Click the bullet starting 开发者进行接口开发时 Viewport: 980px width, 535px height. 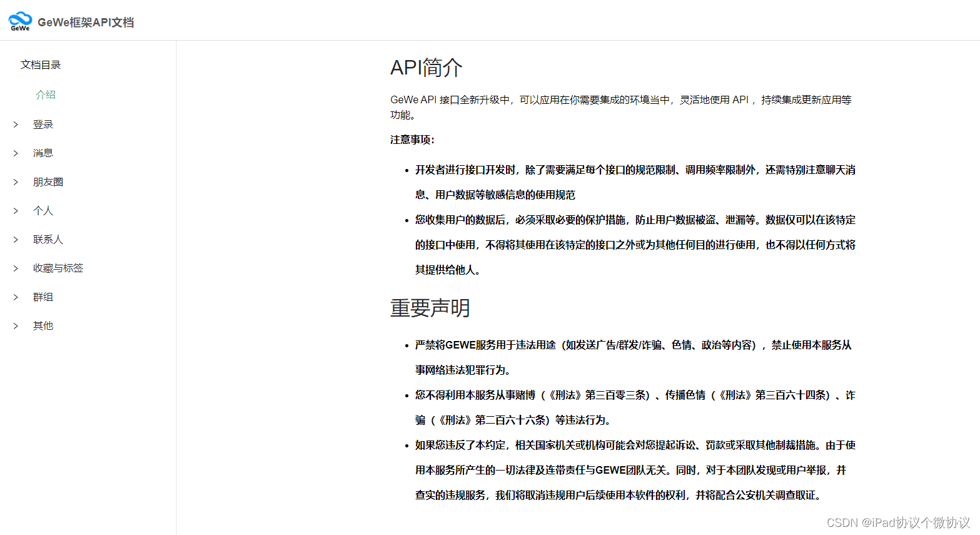pyautogui.click(x=635, y=182)
